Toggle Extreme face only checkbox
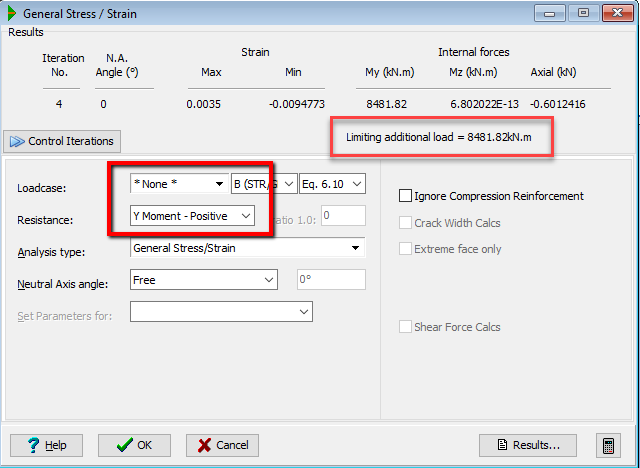 click(405, 249)
